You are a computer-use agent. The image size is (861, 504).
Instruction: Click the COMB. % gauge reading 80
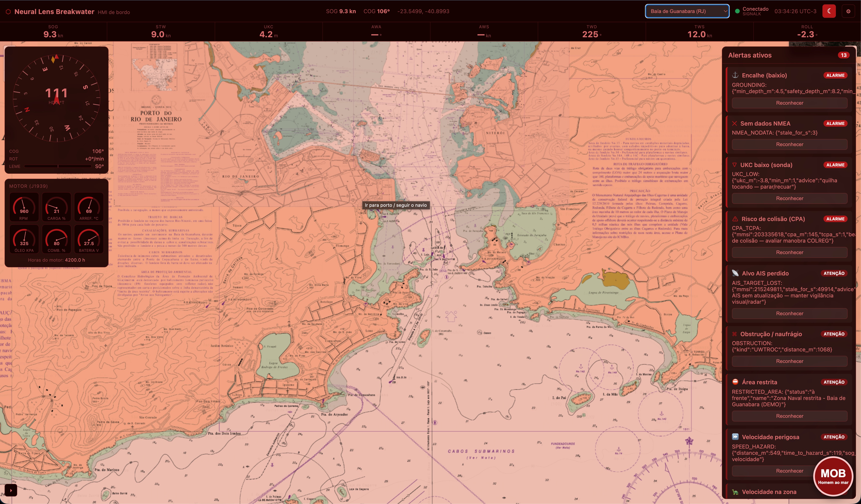(x=56, y=239)
